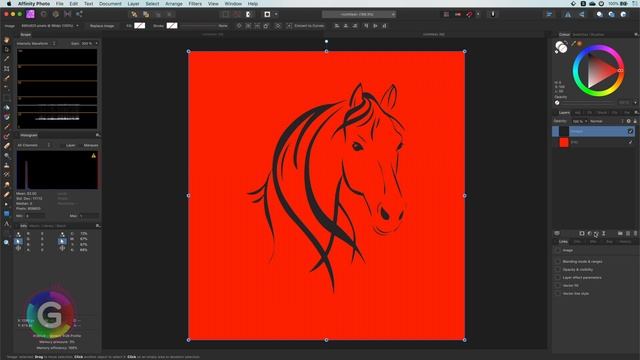Click the histogram Max input field
This screenshot has height=360, width=640.
89,216
